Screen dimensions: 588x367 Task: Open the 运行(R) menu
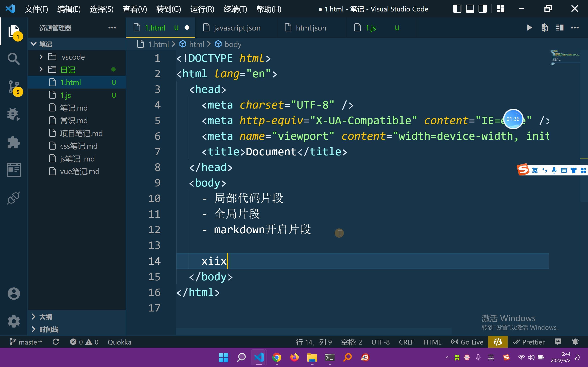pyautogui.click(x=202, y=9)
